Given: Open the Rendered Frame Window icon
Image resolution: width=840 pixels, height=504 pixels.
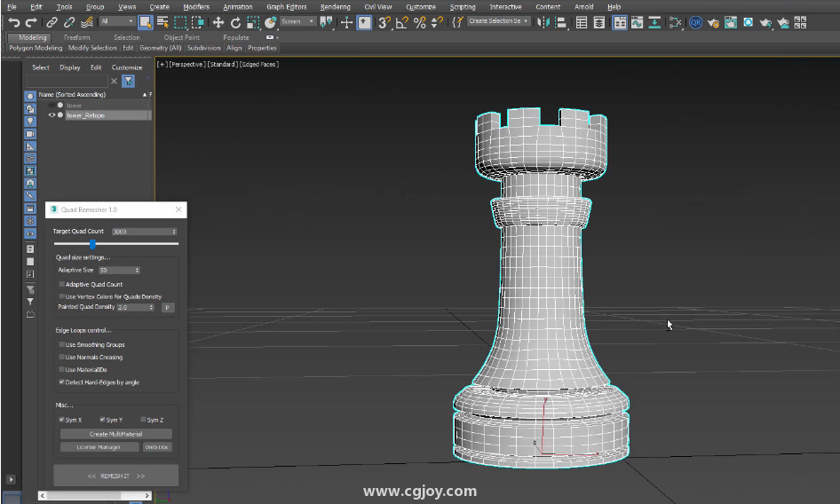Looking at the screenshot, I should (x=731, y=22).
